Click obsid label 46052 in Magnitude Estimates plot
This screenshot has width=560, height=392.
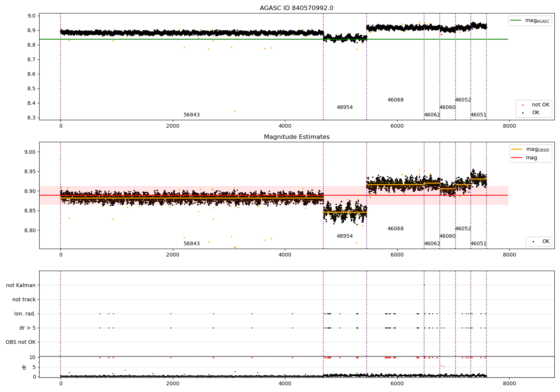coord(463,229)
